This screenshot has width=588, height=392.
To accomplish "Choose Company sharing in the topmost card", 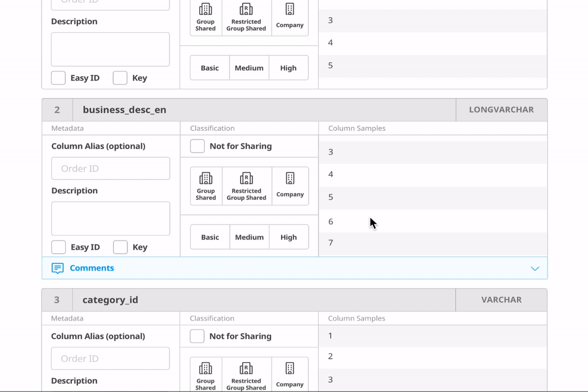I will pyautogui.click(x=290, y=17).
